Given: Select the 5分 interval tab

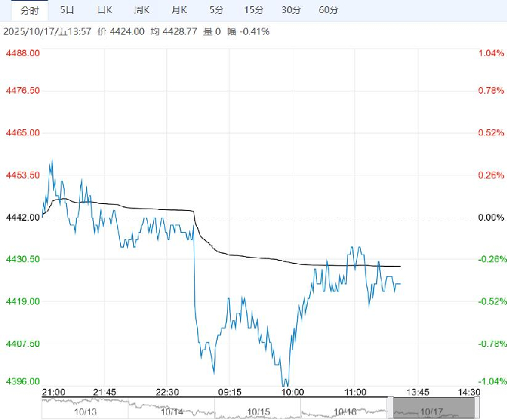Looking at the screenshot, I should [x=217, y=10].
